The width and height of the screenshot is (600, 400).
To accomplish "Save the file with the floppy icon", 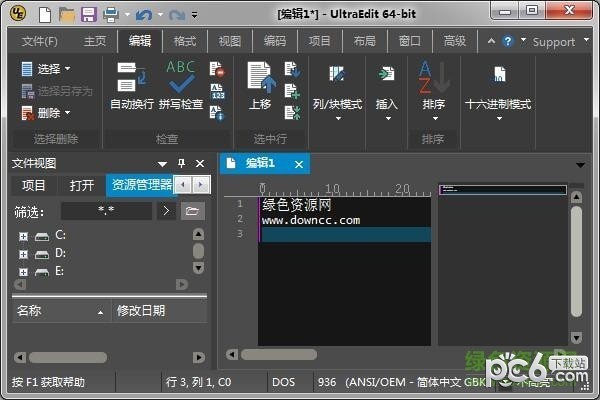I will coord(89,15).
